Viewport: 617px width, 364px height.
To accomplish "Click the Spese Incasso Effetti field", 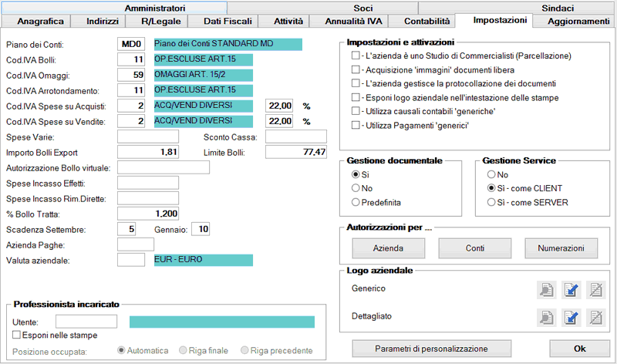I will pos(148,183).
